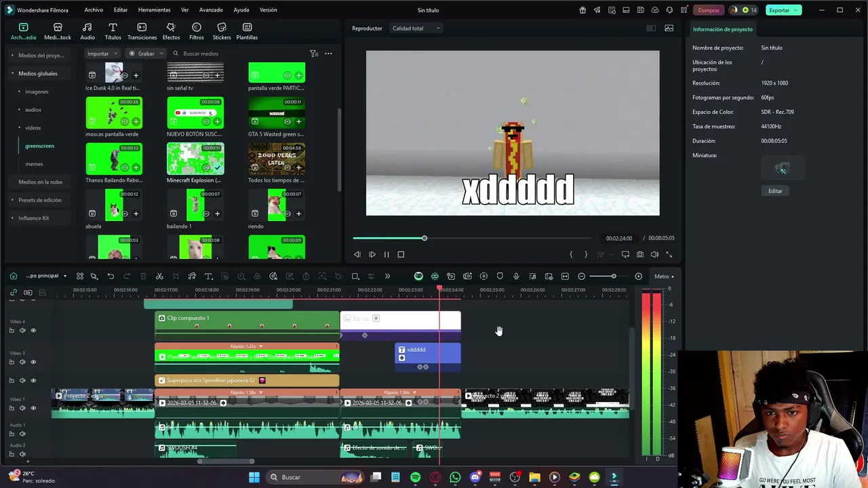Lock the Audio 2 track
Viewport: 868px width, 488px height.
pyautogui.click(x=12, y=454)
